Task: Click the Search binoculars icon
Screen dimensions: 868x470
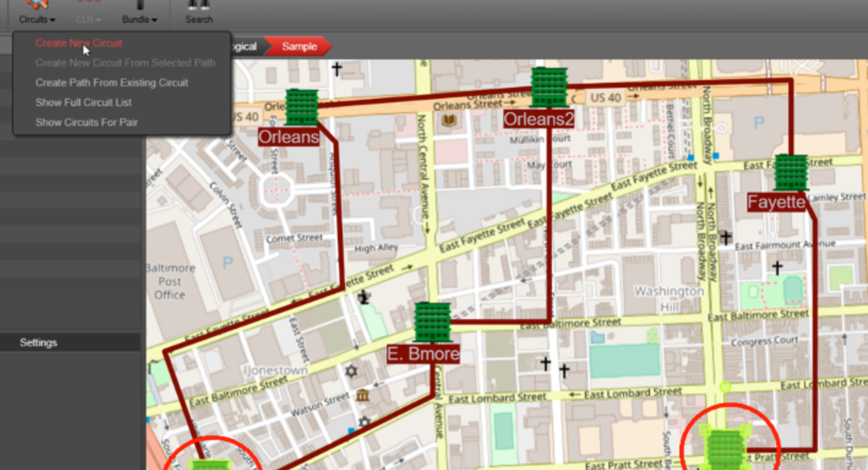Action: point(199,5)
